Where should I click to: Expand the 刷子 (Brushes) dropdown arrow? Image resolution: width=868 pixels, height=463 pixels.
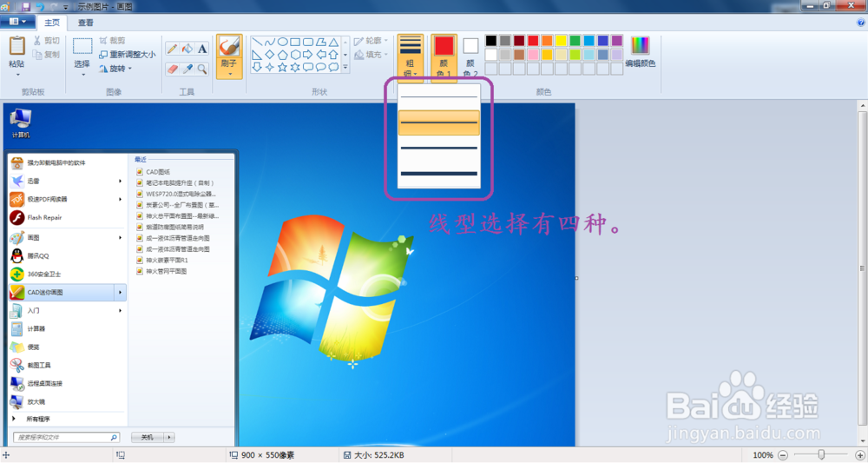click(x=229, y=74)
